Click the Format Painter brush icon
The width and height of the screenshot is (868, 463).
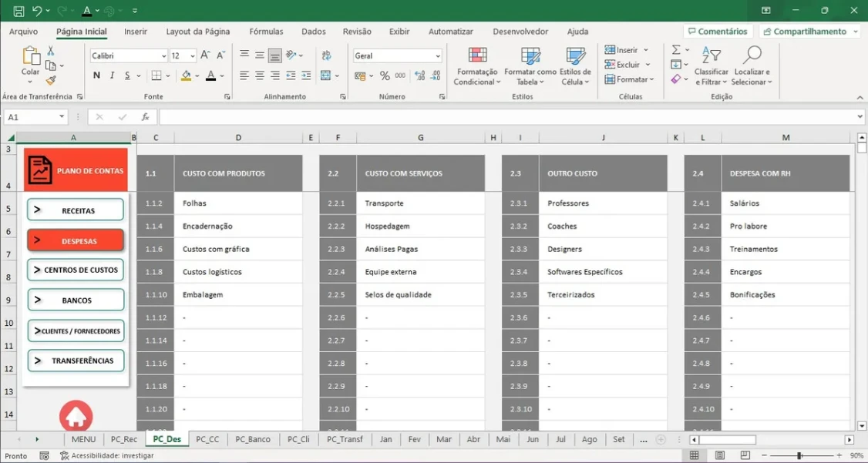51,81
